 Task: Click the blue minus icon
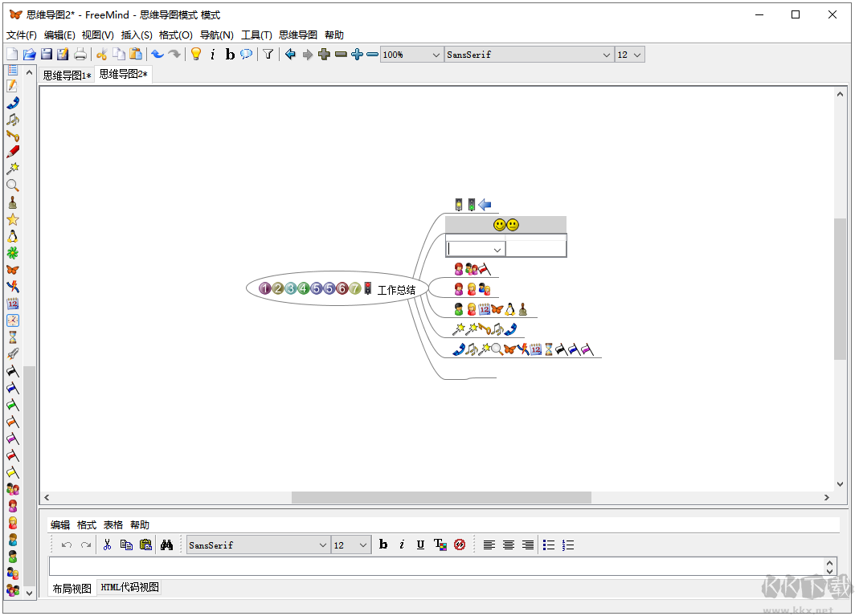[372, 54]
